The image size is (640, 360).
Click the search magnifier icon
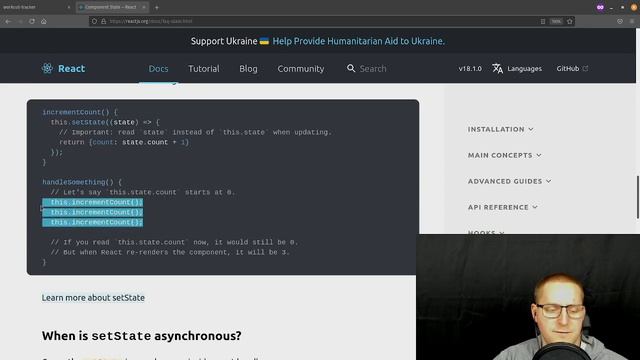[x=351, y=68]
